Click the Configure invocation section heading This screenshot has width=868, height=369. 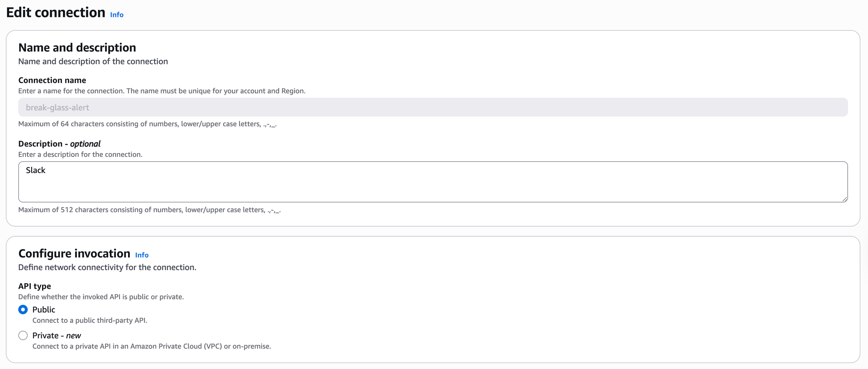click(74, 254)
